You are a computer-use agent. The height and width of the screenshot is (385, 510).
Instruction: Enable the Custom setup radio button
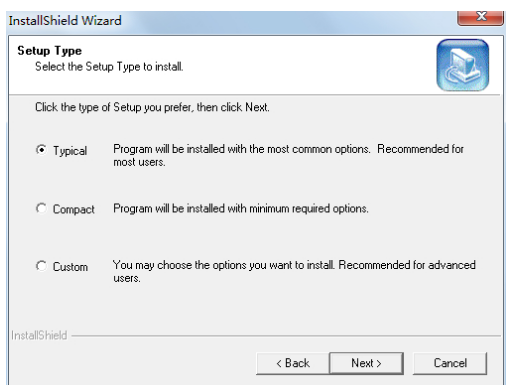point(41,266)
